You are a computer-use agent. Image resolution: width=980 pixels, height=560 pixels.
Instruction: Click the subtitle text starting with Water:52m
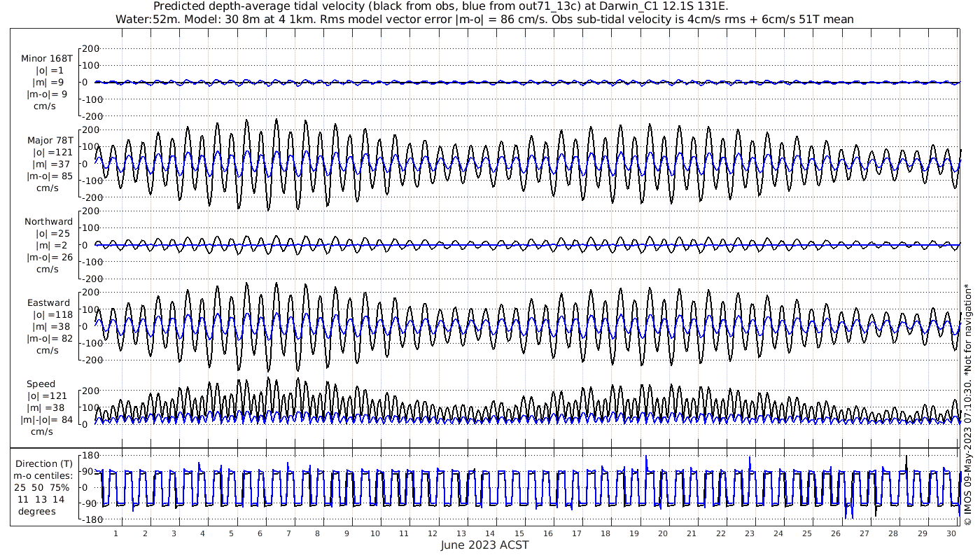pos(483,19)
